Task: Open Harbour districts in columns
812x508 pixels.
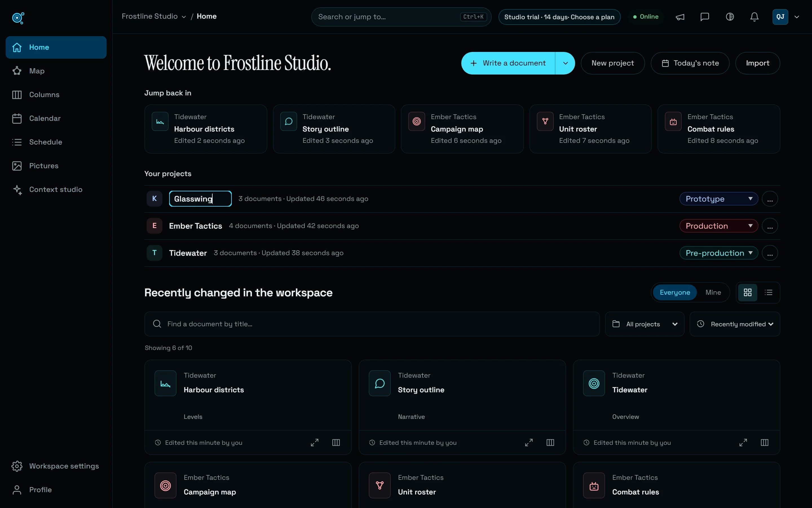Action: [x=336, y=443]
